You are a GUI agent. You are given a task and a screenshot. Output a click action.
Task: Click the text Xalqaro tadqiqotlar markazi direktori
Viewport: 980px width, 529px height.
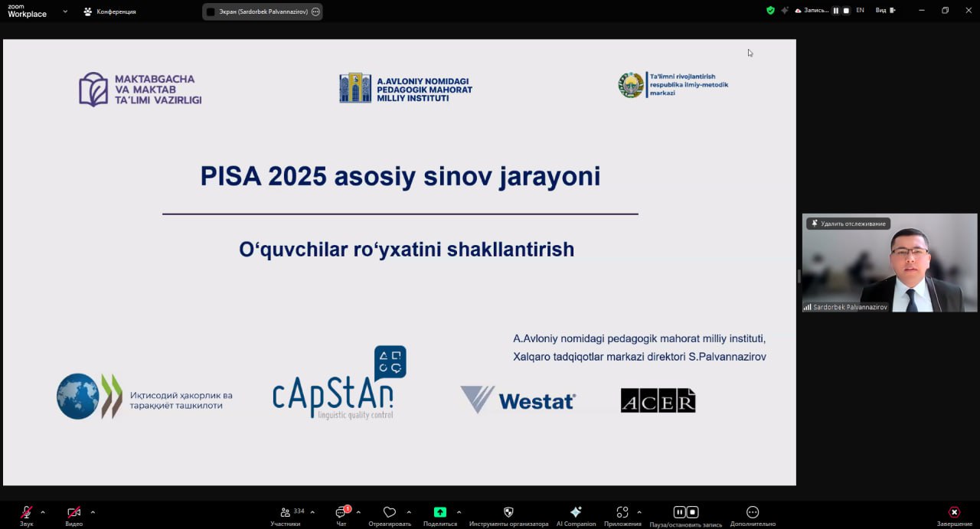click(601, 357)
